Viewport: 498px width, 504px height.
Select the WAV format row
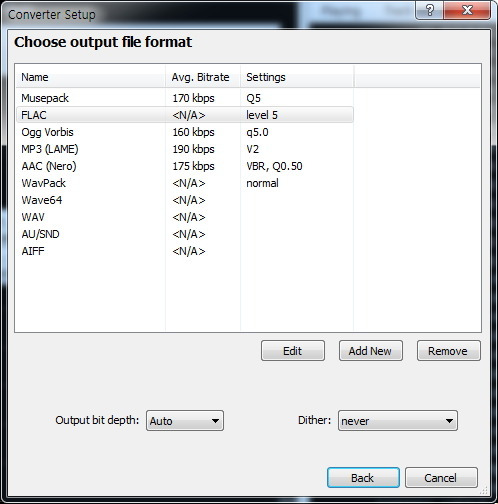click(185, 217)
